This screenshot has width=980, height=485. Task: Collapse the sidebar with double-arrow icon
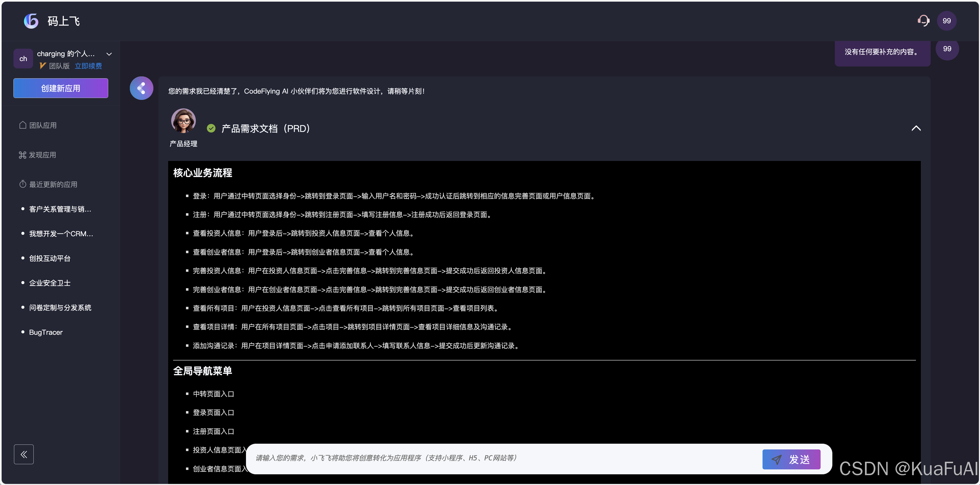[x=24, y=454]
